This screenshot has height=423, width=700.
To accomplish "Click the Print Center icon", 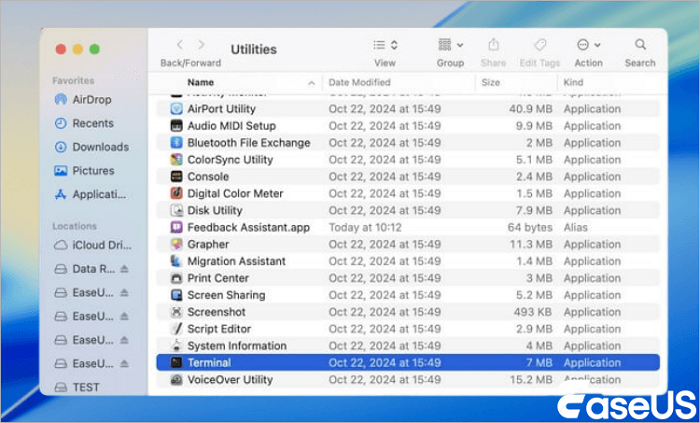I will pyautogui.click(x=177, y=278).
